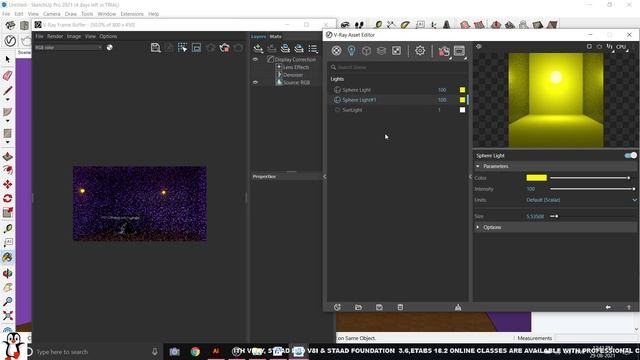Image resolution: width=640 pixels, height=360 pixels.
Task: Pick the SketchUp Select arrow tool
Action: point(7,60)
